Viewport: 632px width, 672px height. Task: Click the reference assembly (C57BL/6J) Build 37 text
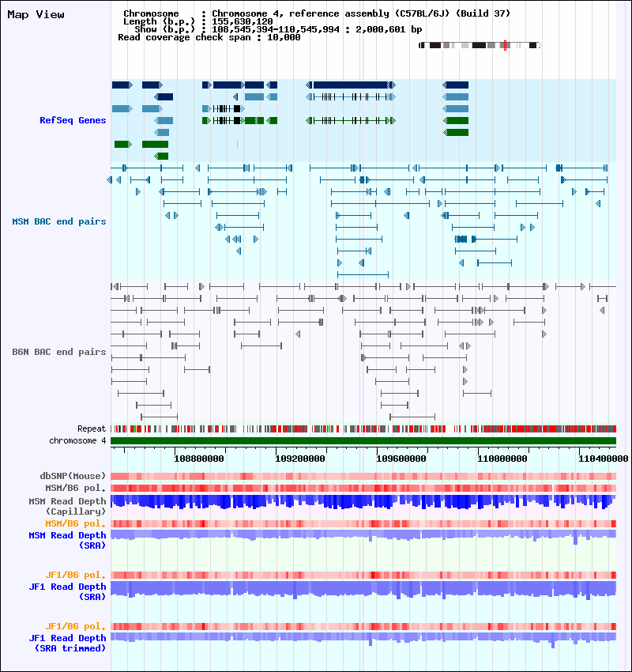400,13
